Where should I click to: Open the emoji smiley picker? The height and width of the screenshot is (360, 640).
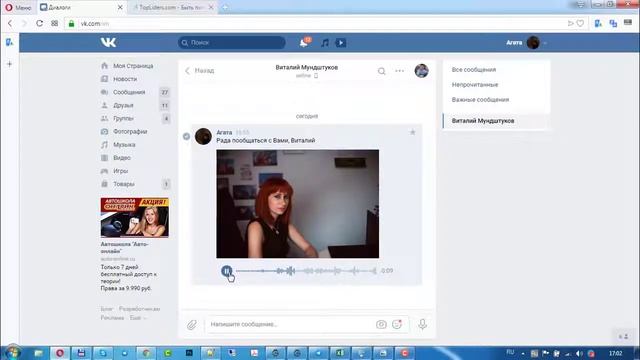click(x=397, y=324)
